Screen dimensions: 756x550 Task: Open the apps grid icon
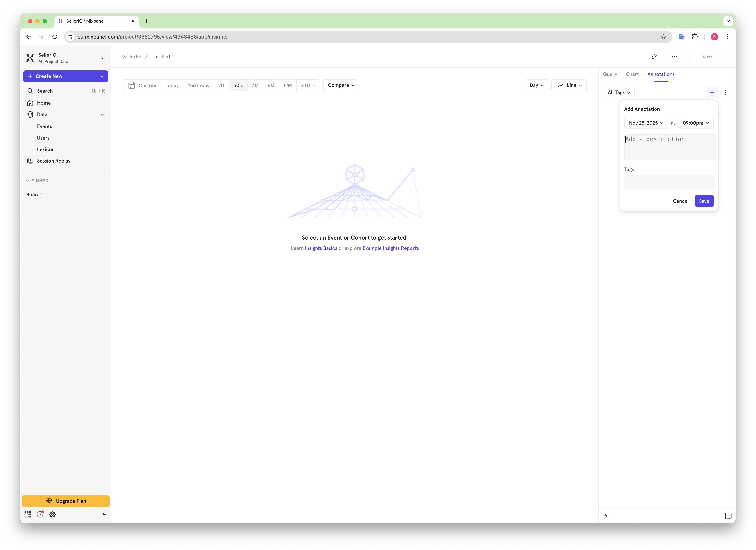point(28,514)
